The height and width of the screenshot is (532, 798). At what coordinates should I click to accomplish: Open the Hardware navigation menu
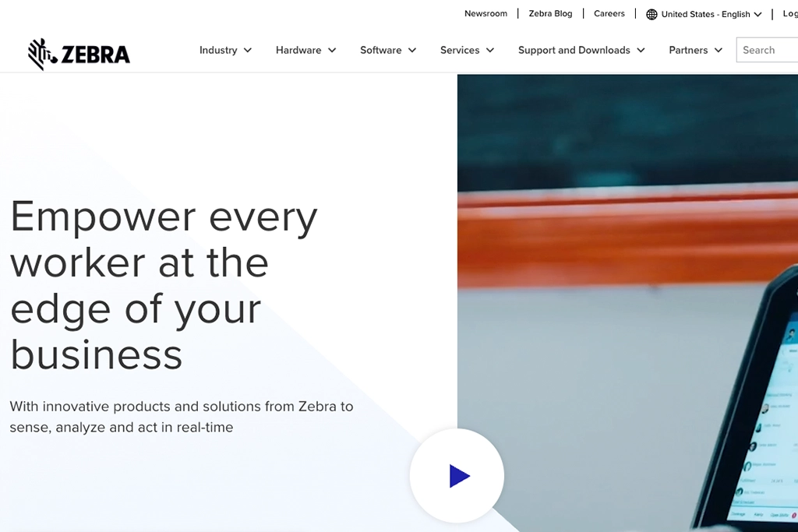[x=298, y=50]
